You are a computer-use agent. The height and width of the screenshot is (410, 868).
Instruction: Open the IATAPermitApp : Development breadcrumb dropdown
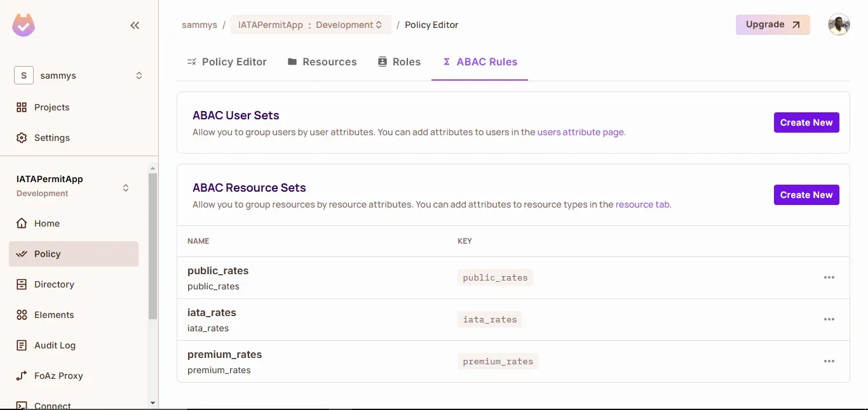tap(310, 25)
